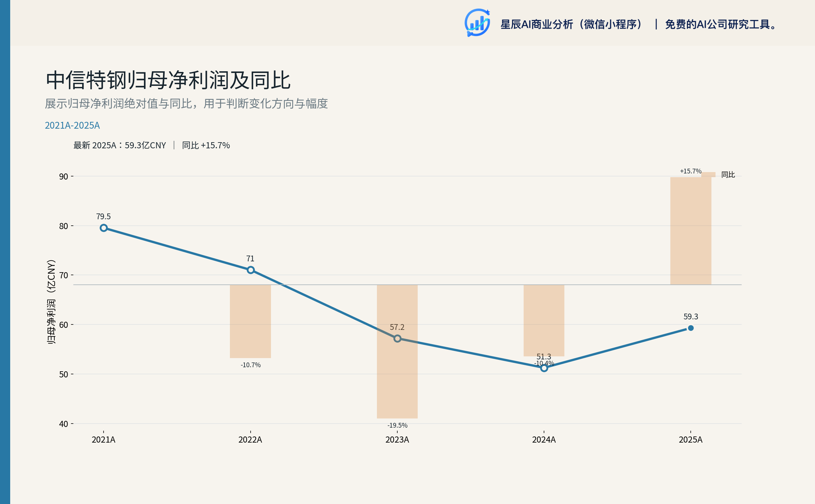This screenshot has height=504, width=815.
Task: Click the 2024A data point marker
Action: tap(544, 368)
